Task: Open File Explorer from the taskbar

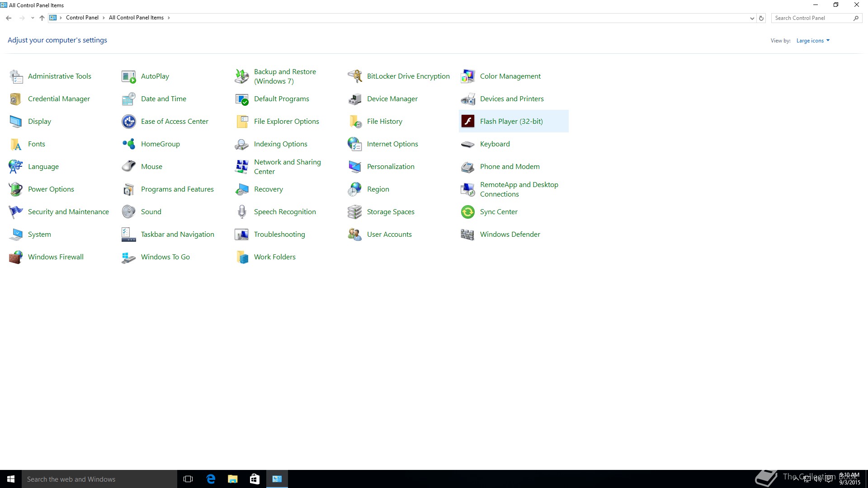Action: [232, 479]
